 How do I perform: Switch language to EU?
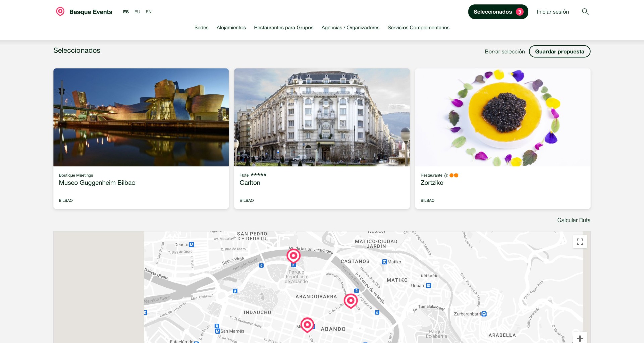click(137, 12)
